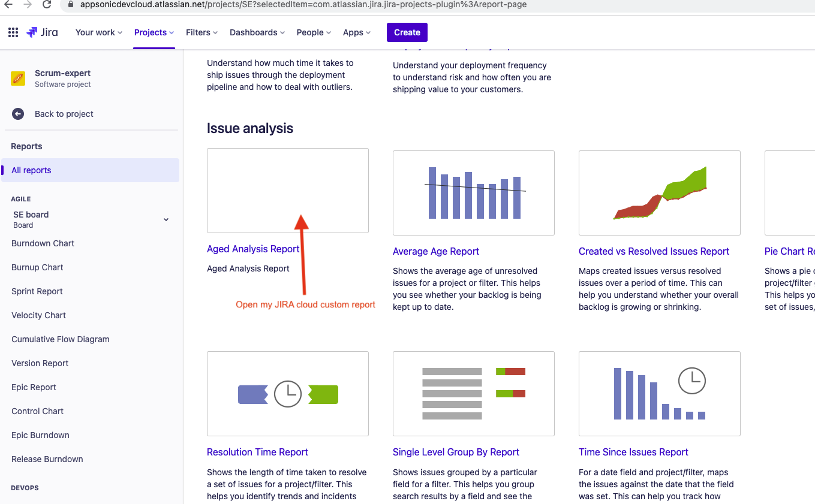Click the browser URL address field

coord(438,4)
